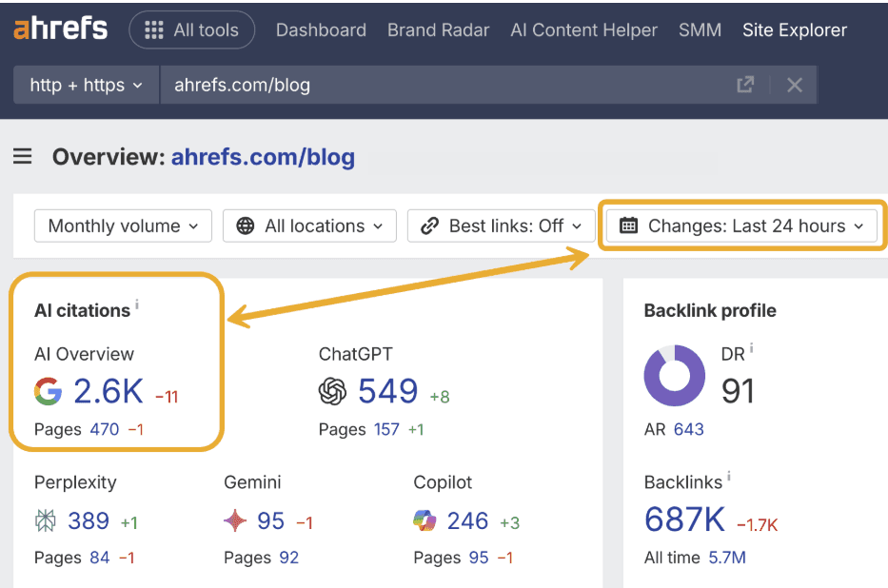
Task: Go to the Dashboard tab
Action: coord(321,30)
